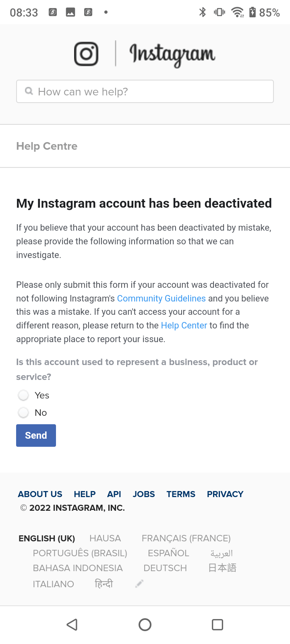Click the magnifying glass search icon
This screenshot has width=290, height=644.
click(29, 91)
